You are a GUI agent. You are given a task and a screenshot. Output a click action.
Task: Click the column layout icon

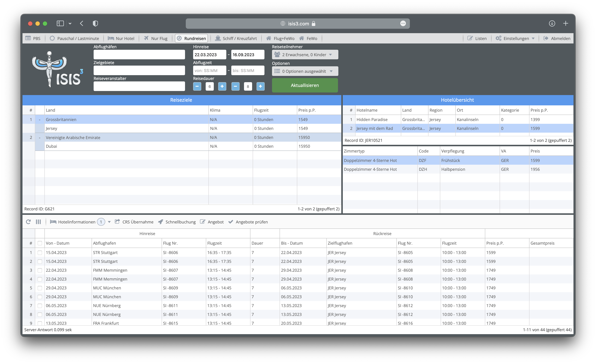[x=38, y=222]
